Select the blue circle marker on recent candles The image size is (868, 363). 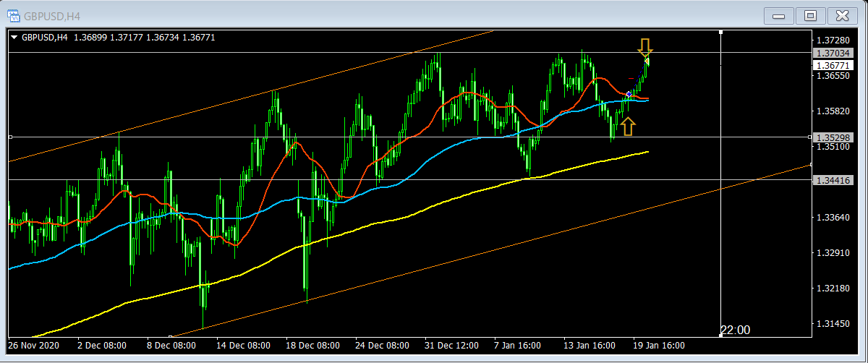pos(629,95)
